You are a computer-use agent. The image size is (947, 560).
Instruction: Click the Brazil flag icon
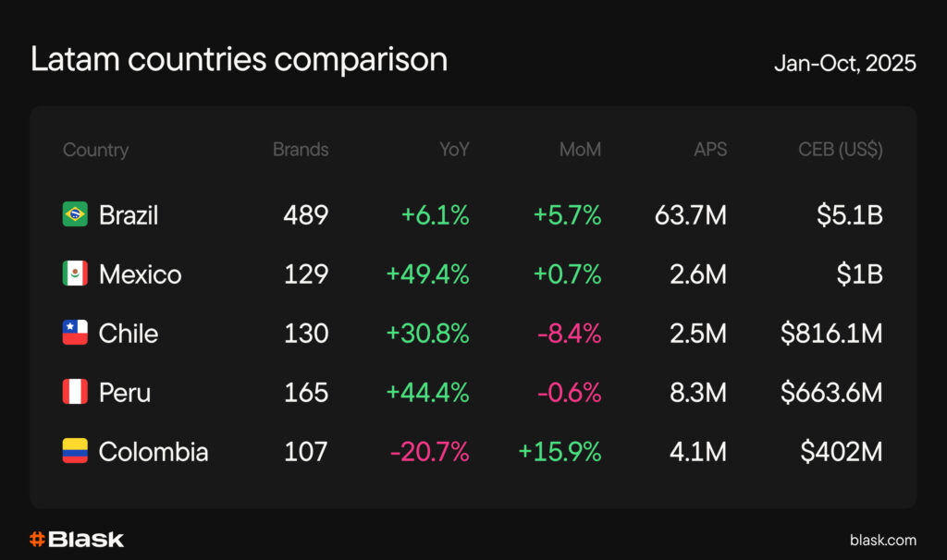75,214
